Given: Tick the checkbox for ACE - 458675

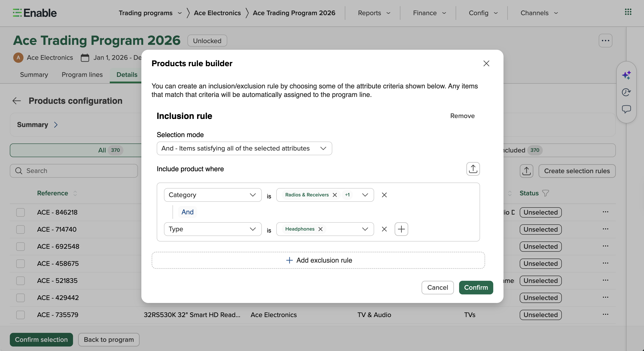Looking at the screenshot, I should (20, 263).
